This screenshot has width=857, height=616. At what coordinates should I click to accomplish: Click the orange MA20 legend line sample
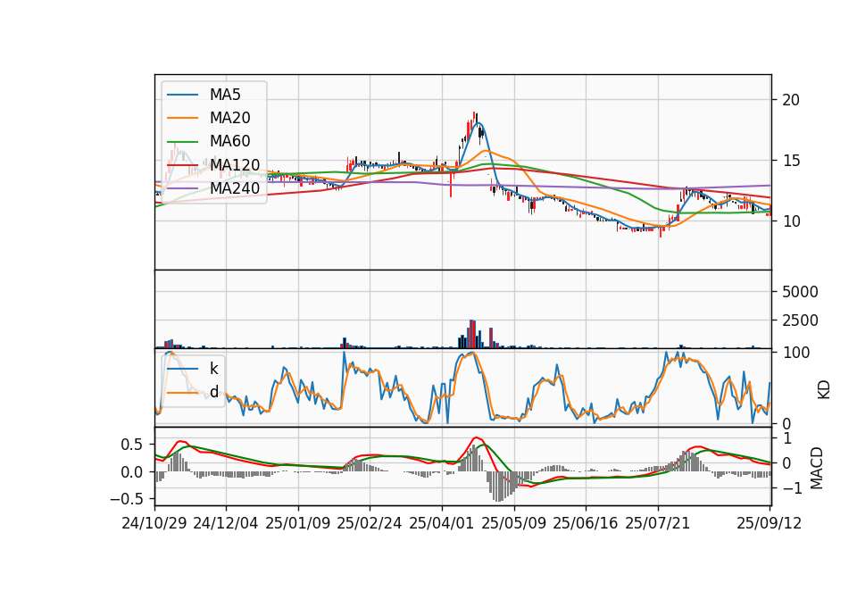182,118
